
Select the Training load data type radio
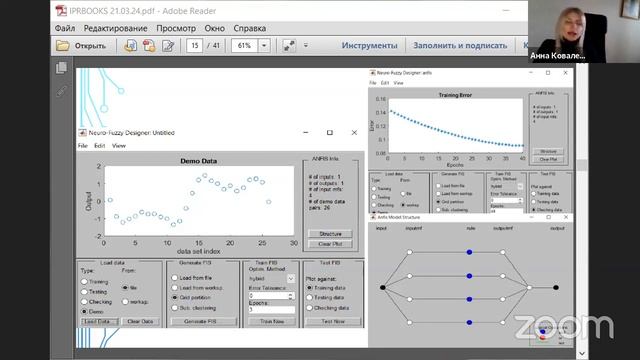[84, 282]
